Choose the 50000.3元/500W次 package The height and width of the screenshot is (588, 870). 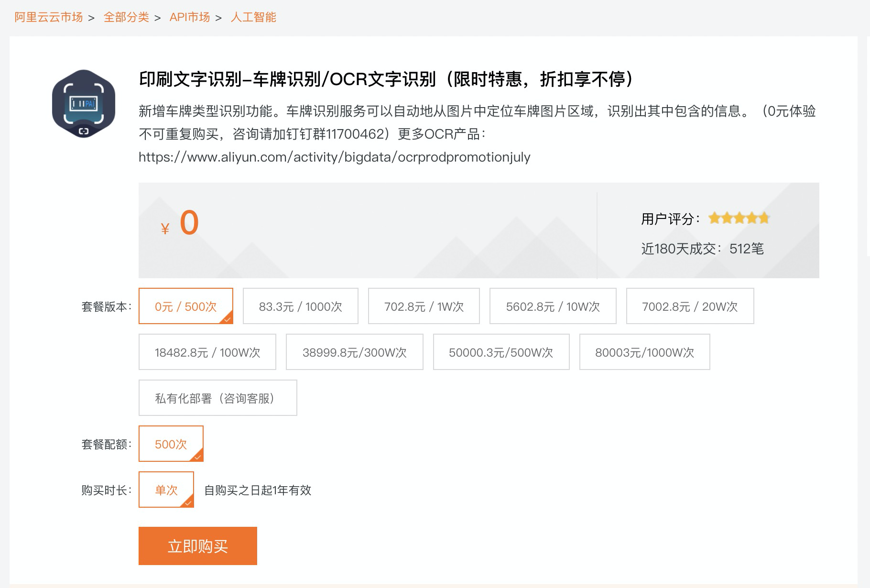click(x=501, y=352)
